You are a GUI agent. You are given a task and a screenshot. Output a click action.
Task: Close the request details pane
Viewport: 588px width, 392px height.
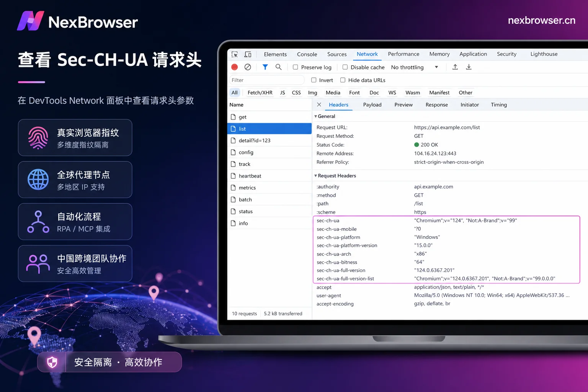[x=319, y=105]
